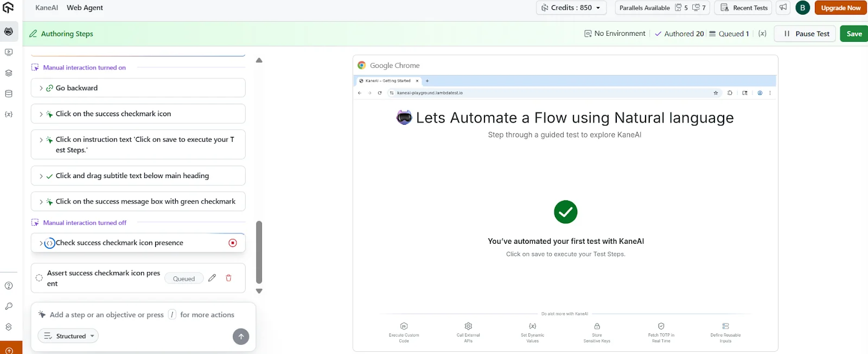Pause the running test
This screenshot has height=354, width=868.
tap(806, 34)
